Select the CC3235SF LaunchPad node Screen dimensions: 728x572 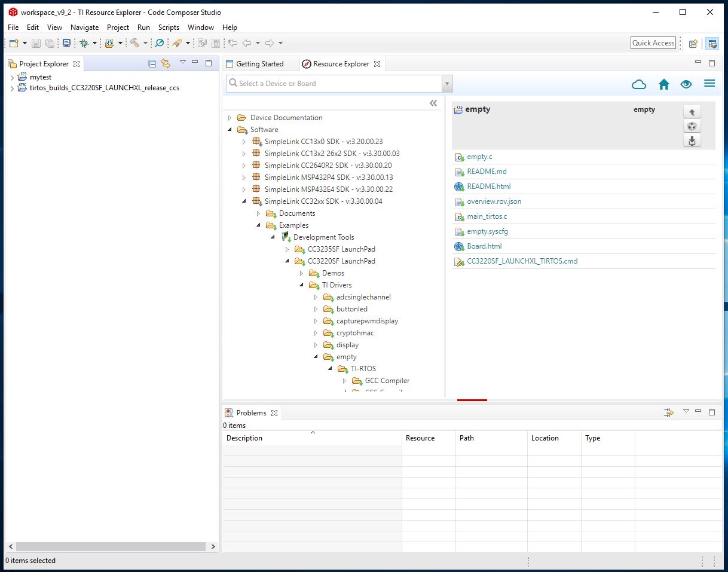pyautogui.click(x=341, y=249)
